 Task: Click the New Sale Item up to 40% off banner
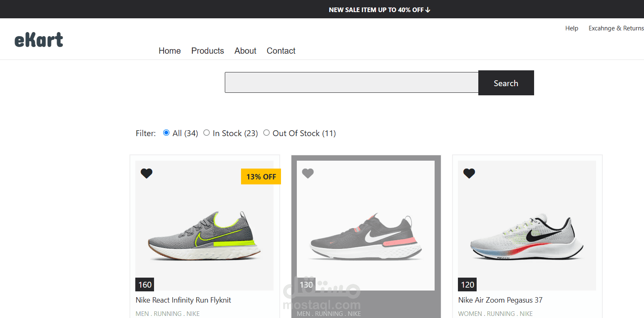point(380,10)
